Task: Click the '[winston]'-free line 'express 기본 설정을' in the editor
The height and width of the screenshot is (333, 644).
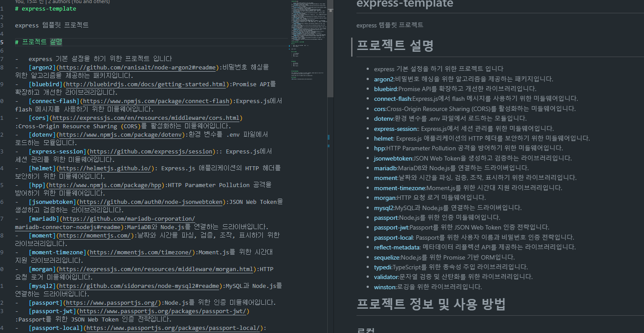Action: point(100,59)
